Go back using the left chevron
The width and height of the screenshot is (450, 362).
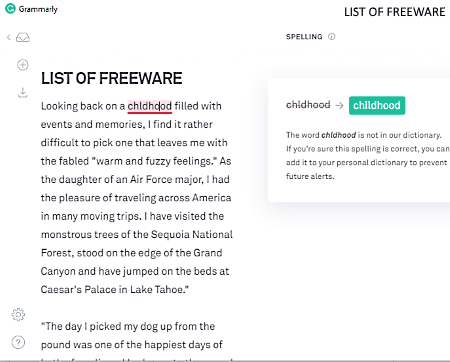coord(8,37)
